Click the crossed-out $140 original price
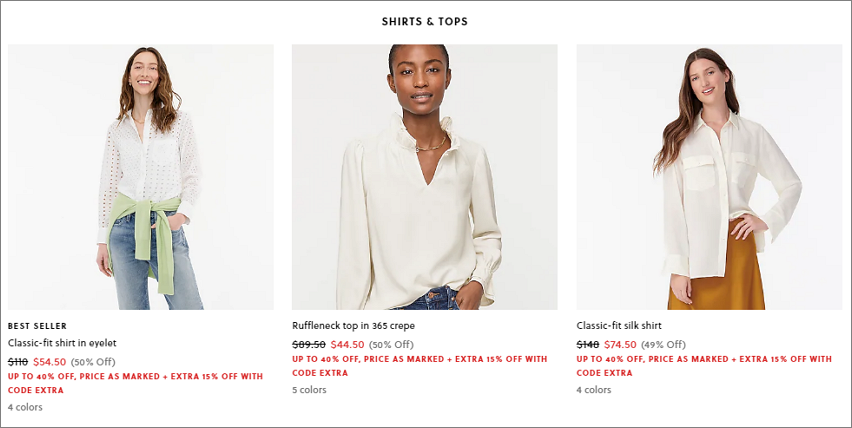This screenshot has height=428, width=852. tap(588, 345)
